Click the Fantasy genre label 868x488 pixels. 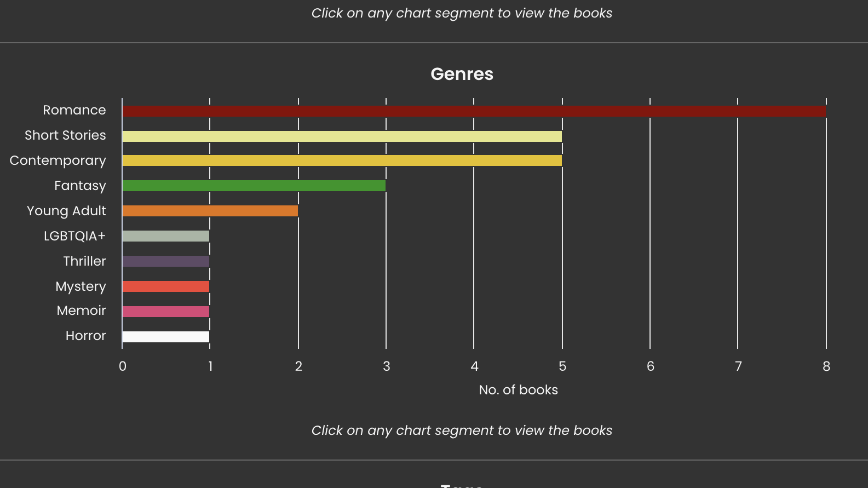80,186
